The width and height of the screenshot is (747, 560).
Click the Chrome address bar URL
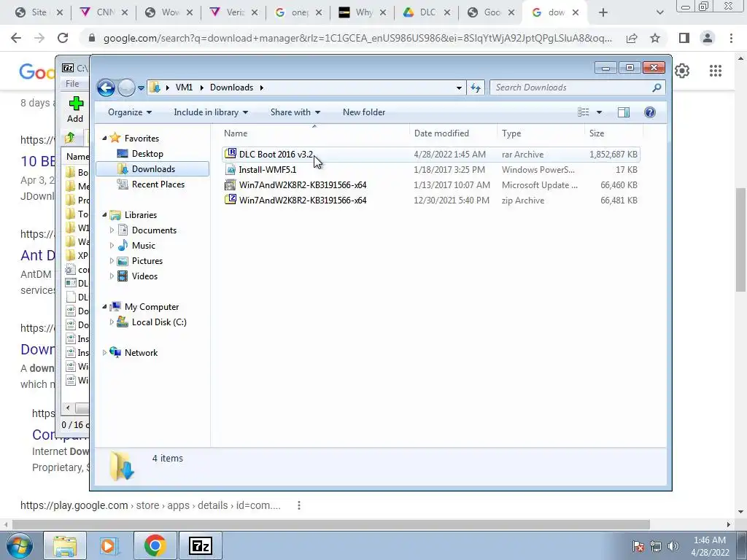coord(357,38)
